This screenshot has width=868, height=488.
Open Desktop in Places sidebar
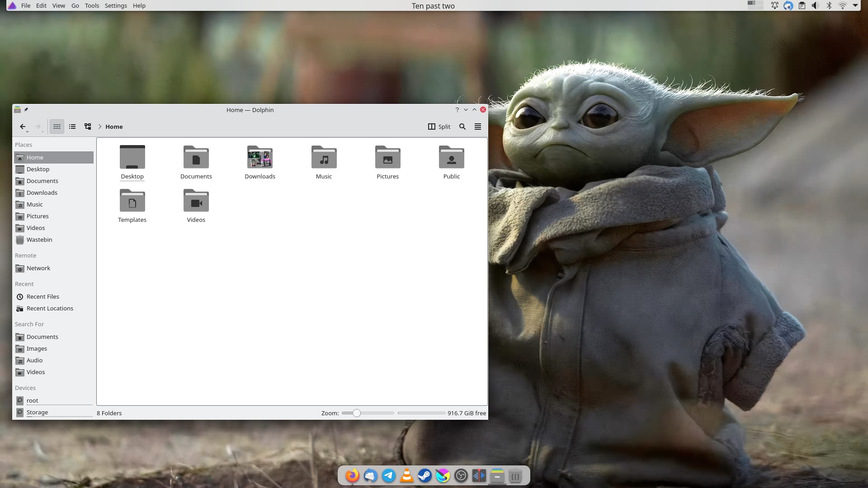pos(54,169)
